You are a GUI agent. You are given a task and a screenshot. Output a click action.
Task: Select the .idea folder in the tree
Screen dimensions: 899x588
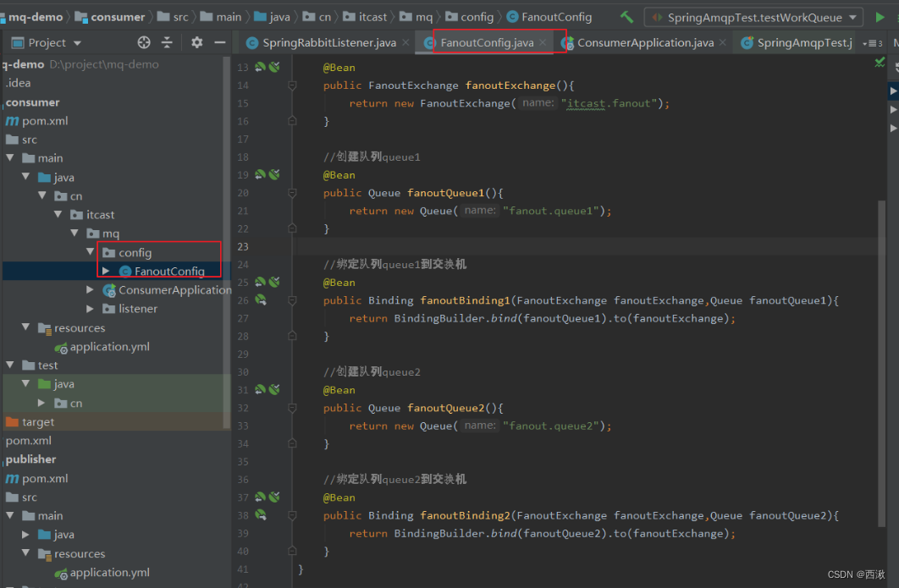(x=18, y=83)
